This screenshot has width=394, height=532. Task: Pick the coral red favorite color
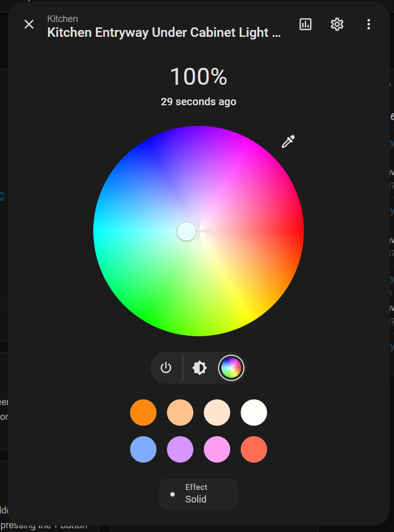pos(254,449)
